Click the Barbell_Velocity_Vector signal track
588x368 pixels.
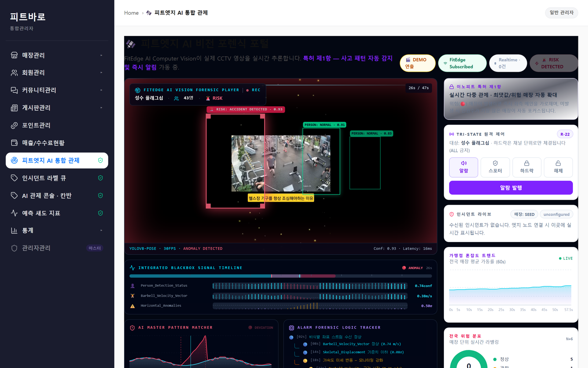click(310, 296)
